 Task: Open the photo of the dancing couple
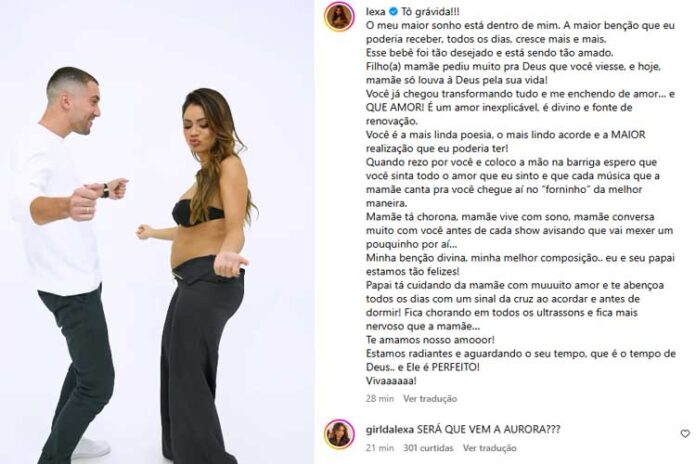pyautogui.click(x=156, y=232)
